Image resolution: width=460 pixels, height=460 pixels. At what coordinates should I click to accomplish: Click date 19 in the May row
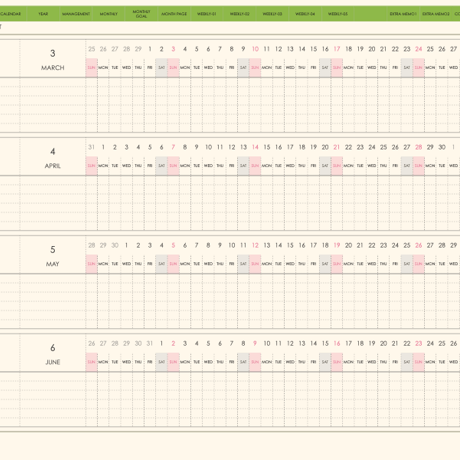click(x=337, y=245)
